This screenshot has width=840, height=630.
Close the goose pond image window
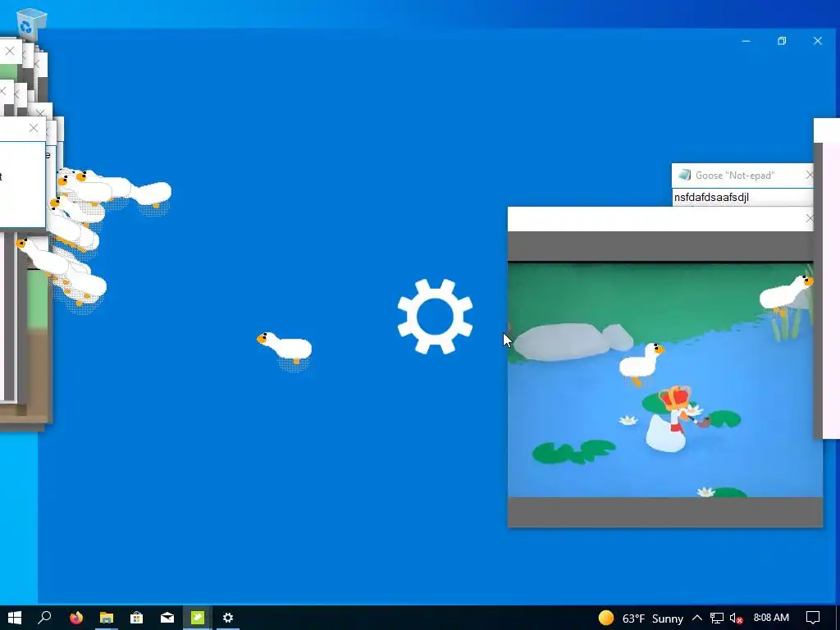(x=809, y=218)
